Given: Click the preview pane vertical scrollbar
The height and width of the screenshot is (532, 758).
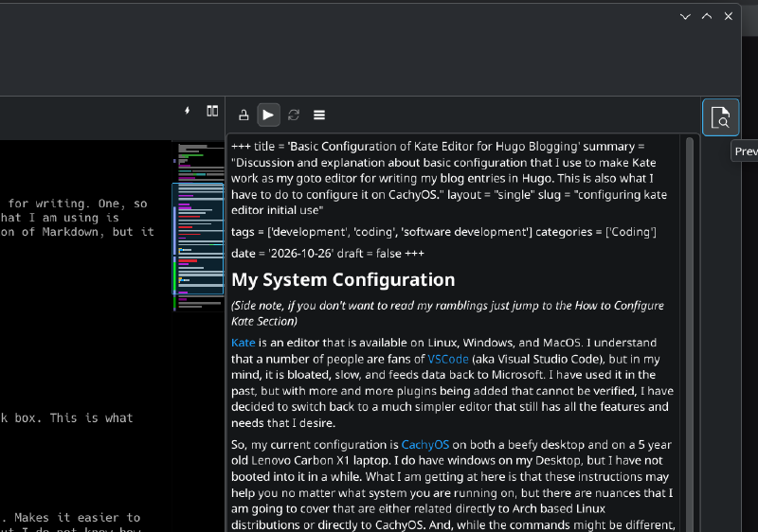Looking at the screenshot, I should 690,333.
